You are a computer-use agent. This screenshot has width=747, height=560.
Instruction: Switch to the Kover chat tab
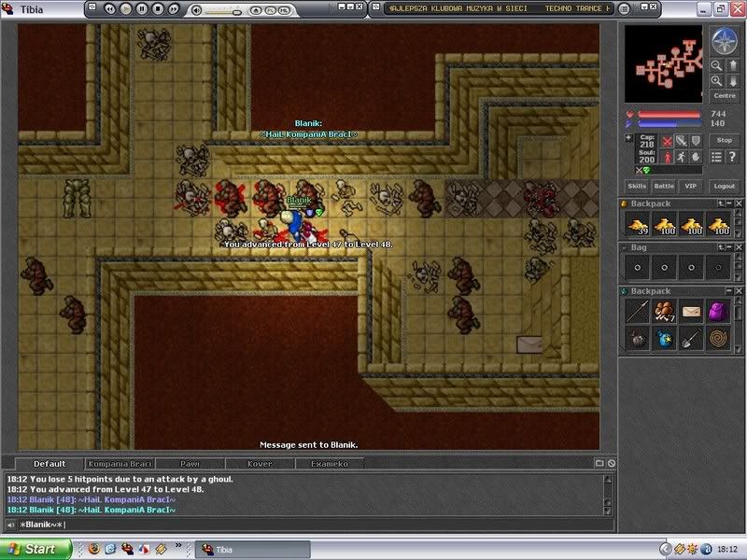pos(260,463)
